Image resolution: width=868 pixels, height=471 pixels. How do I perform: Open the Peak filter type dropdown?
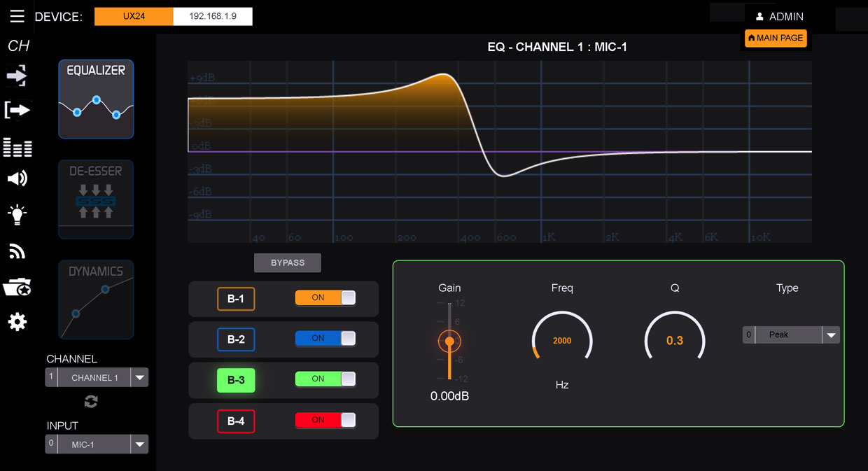tap(830, 335)
